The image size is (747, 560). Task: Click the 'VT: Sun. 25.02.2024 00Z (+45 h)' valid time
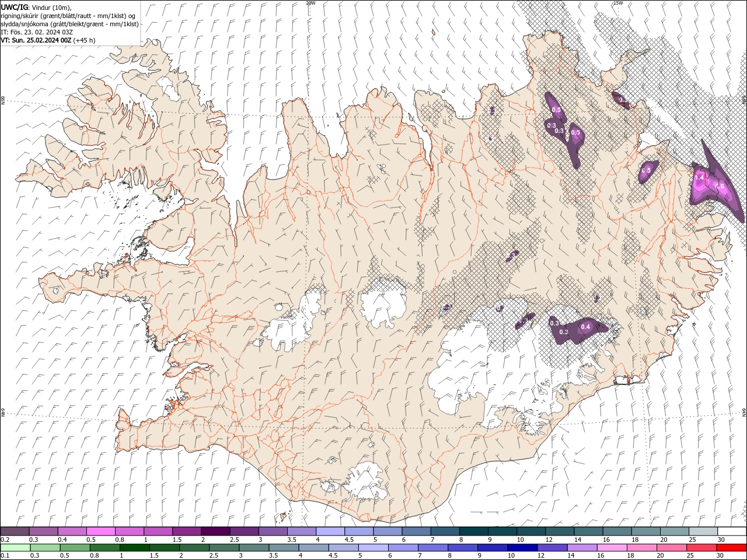[x=48, y=40]
